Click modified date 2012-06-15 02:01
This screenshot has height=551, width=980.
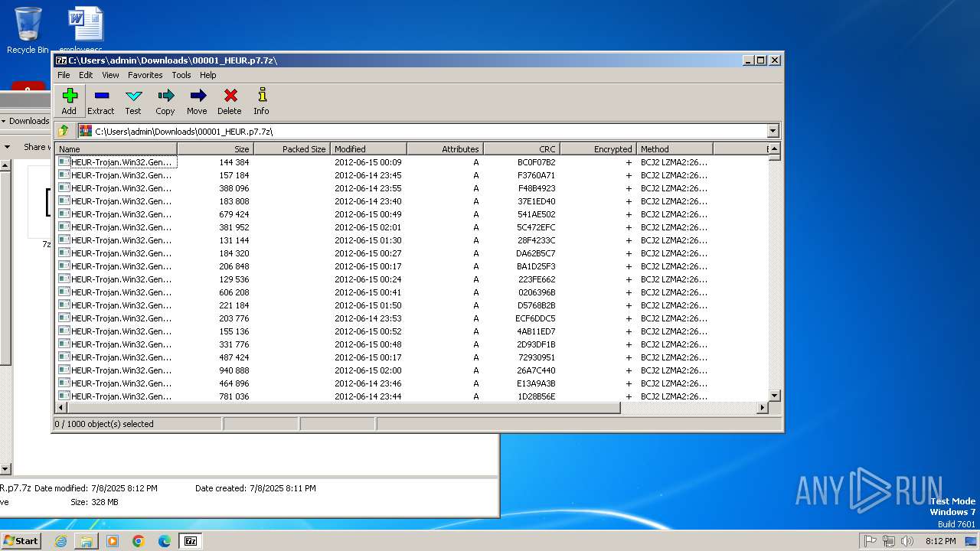367,227
